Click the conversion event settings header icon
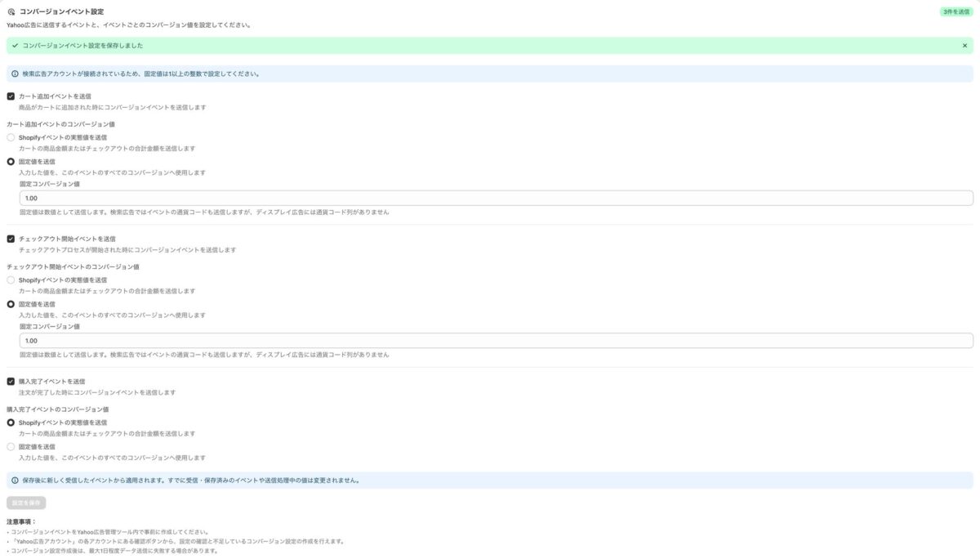The image size is (980, 559). pyautogui.click(x=11, y=11)
